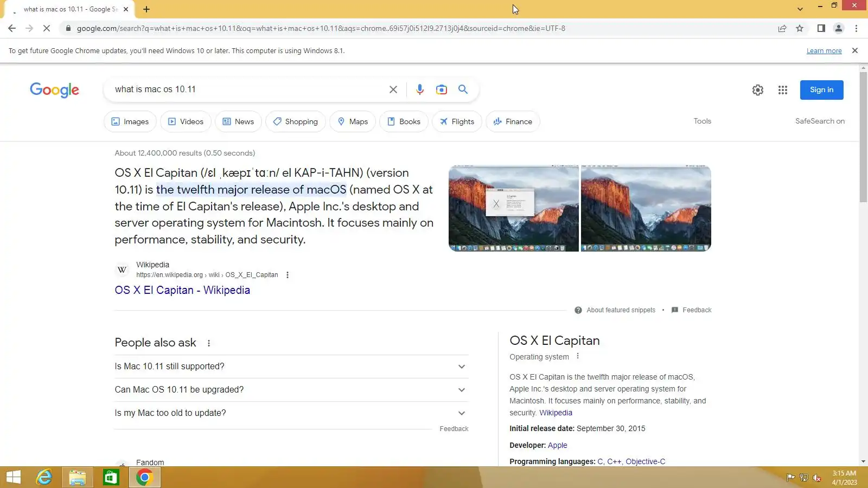
Task: Open the Google apps grid
Action: [783, 90]
